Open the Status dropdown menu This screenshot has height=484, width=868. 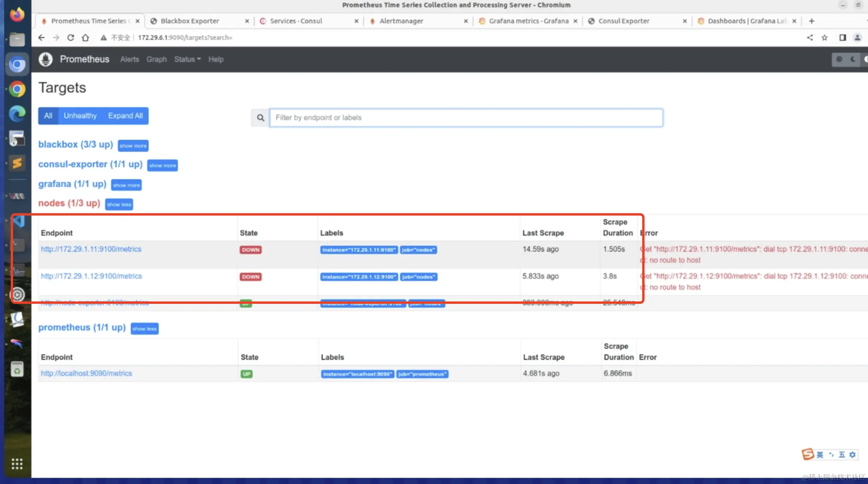187,60
